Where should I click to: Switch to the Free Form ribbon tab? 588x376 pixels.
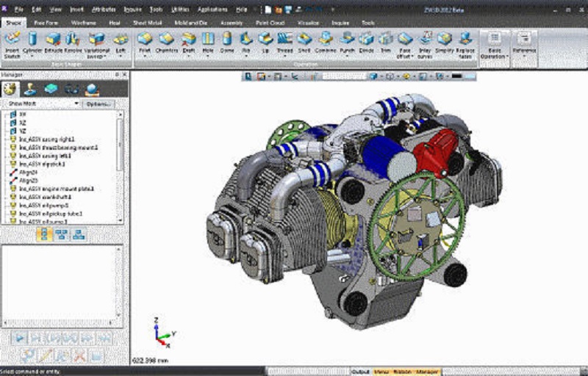[x=46, y=23]
